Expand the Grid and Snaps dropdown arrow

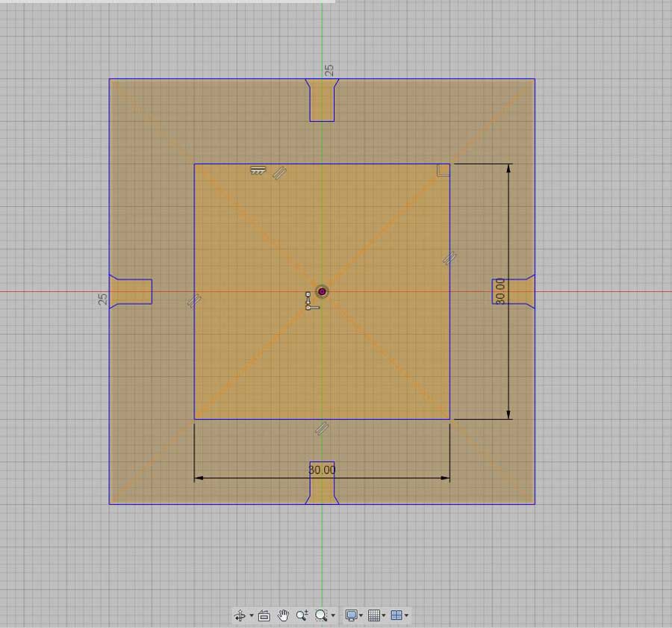click(x=384, y=615)
